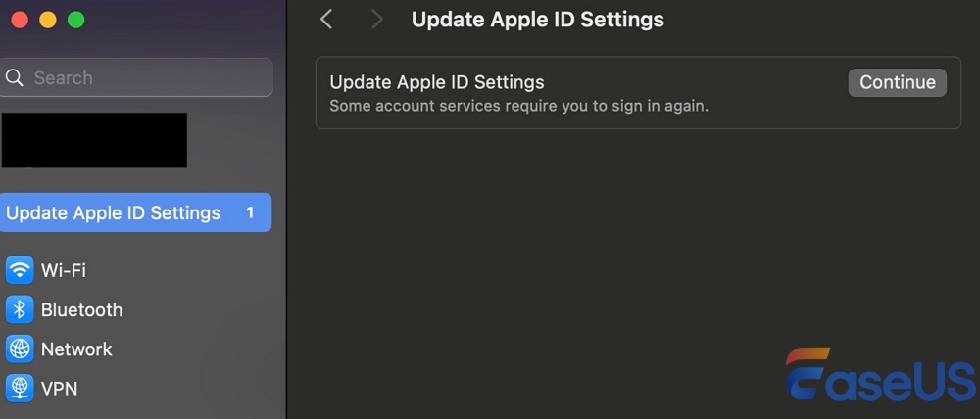Open the Bluetooth settings label
Screen dimensions: 980x419
81,310
